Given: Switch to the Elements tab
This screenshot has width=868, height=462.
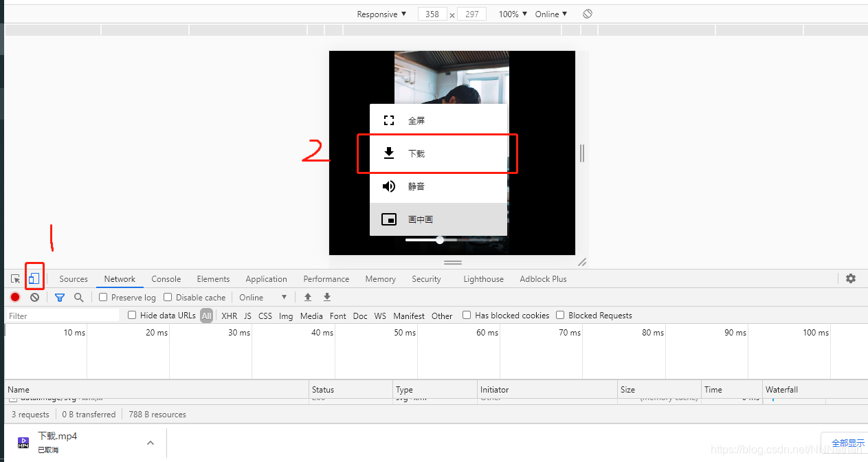Looking at the screenshot, I should 213,279.
